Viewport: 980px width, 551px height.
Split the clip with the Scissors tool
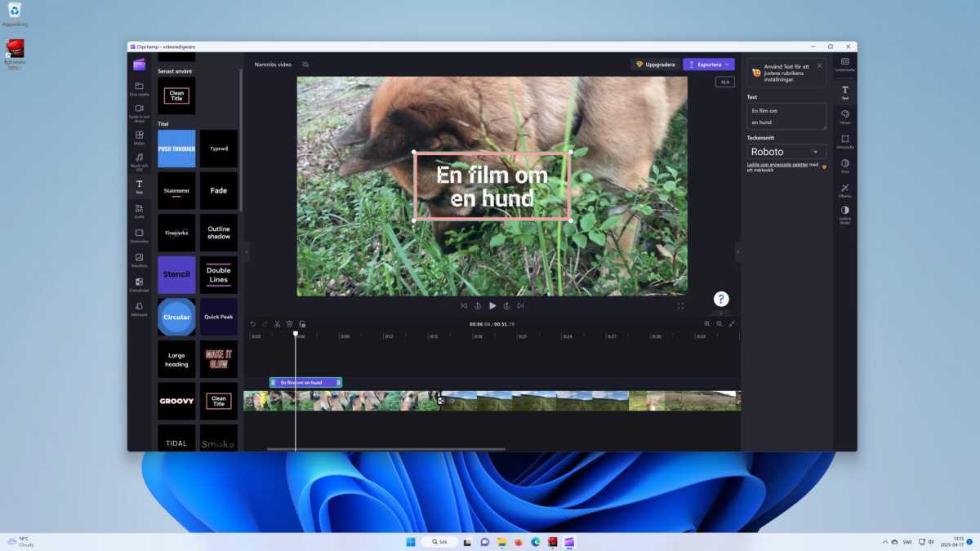277,323
